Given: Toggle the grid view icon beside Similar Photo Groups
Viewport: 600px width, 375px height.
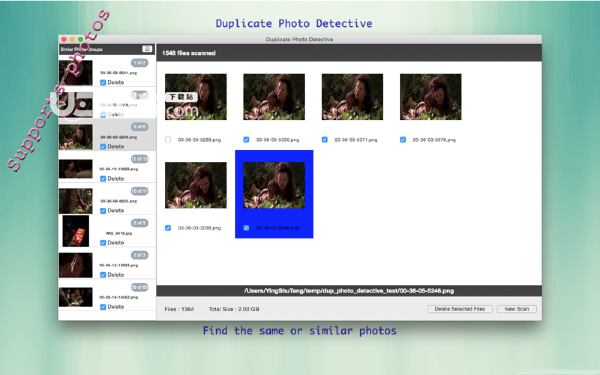Looking at the screenshot, I should click(x=147, y=49).
